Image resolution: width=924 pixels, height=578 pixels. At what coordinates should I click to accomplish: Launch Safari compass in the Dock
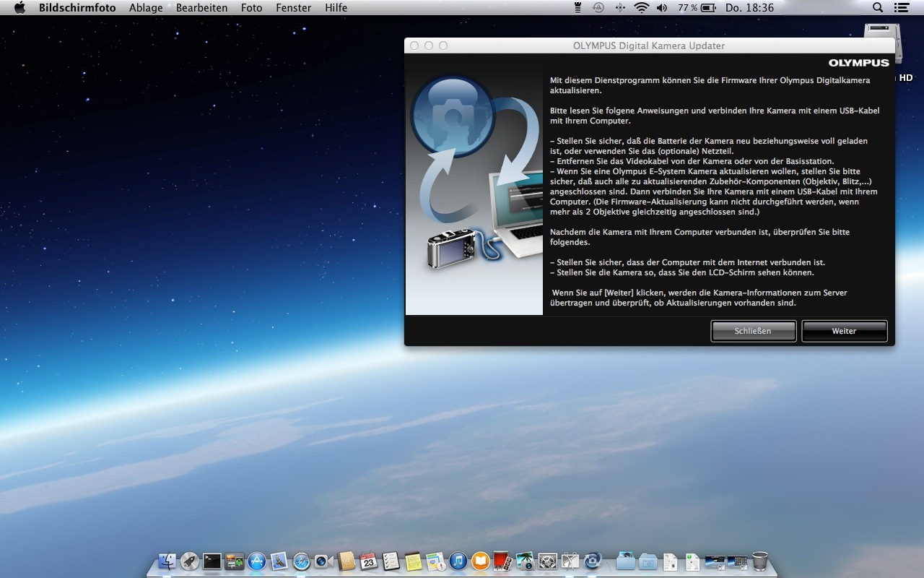302,561
